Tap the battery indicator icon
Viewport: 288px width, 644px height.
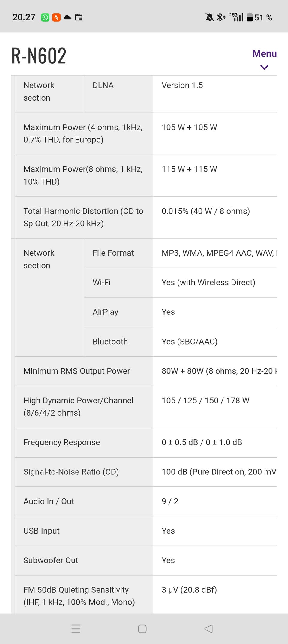[250, 17]
